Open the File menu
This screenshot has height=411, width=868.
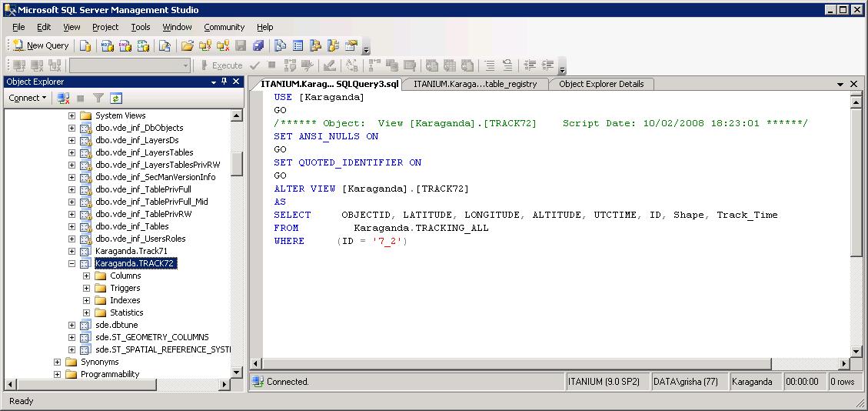pos(18,27)
